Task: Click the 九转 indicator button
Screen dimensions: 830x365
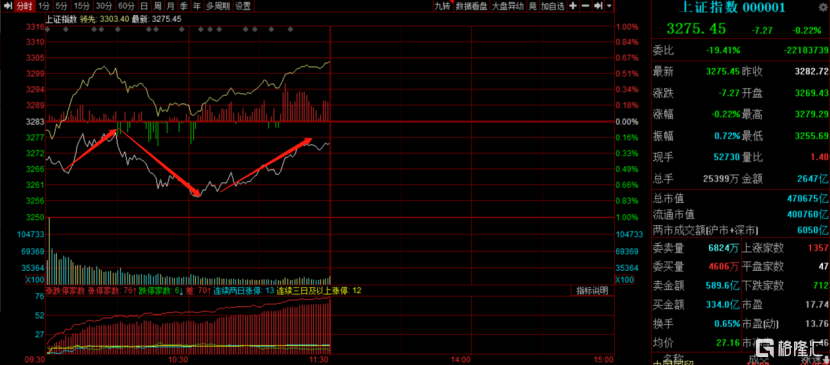Action: pos(442,6)
